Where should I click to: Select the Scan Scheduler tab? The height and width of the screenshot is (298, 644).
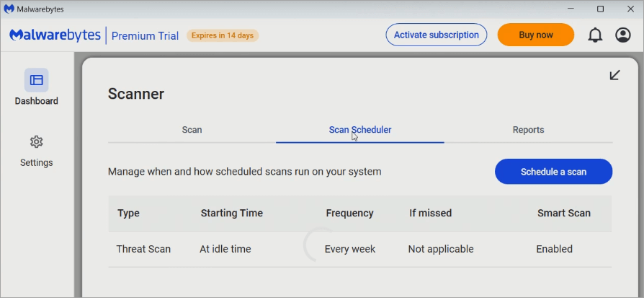pyautogui.click(x=359, y=130)
